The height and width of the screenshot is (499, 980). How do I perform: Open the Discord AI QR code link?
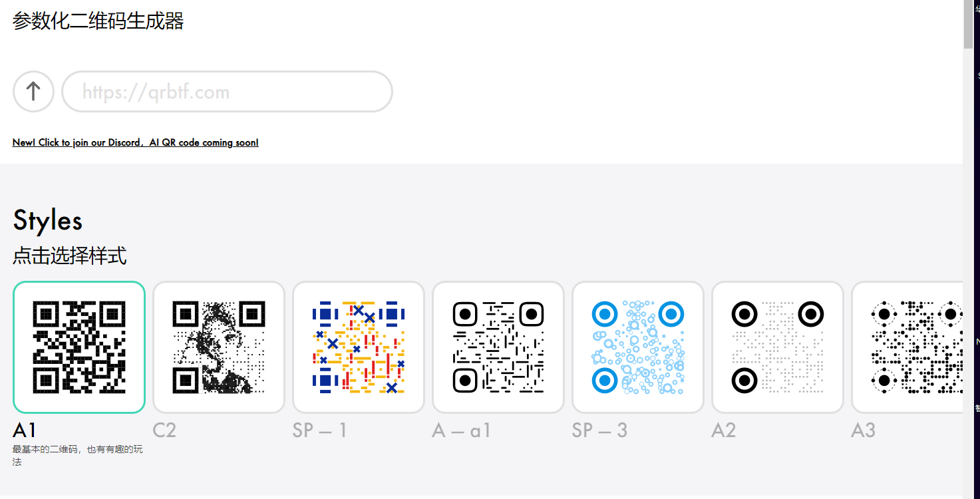(135, 142)
